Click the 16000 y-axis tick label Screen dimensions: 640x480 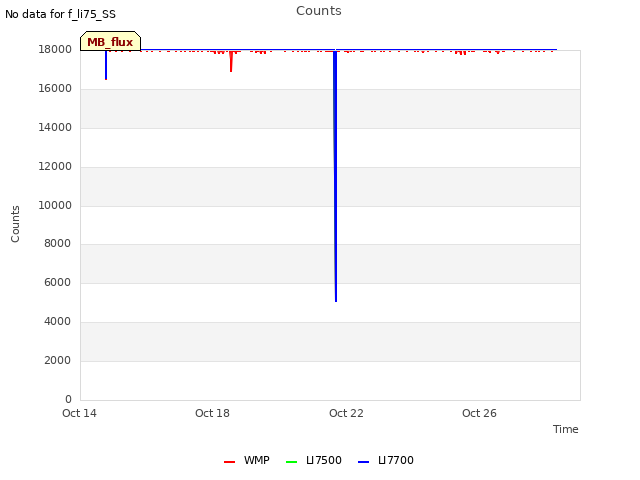point(55,89)
